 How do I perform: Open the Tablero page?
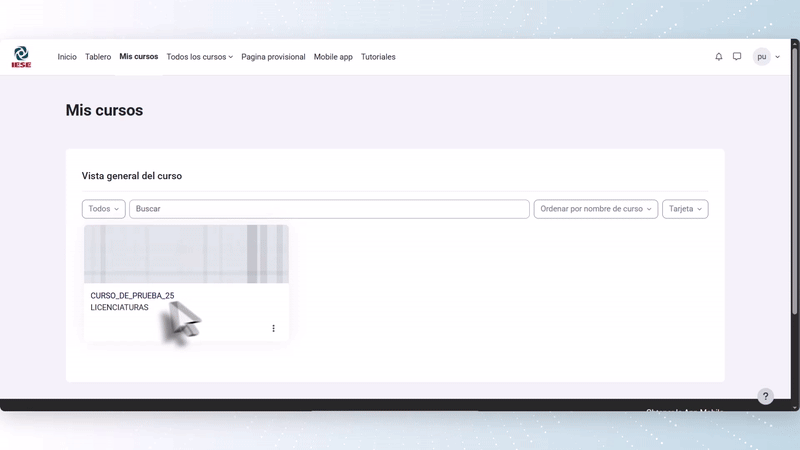pos(98,57)
